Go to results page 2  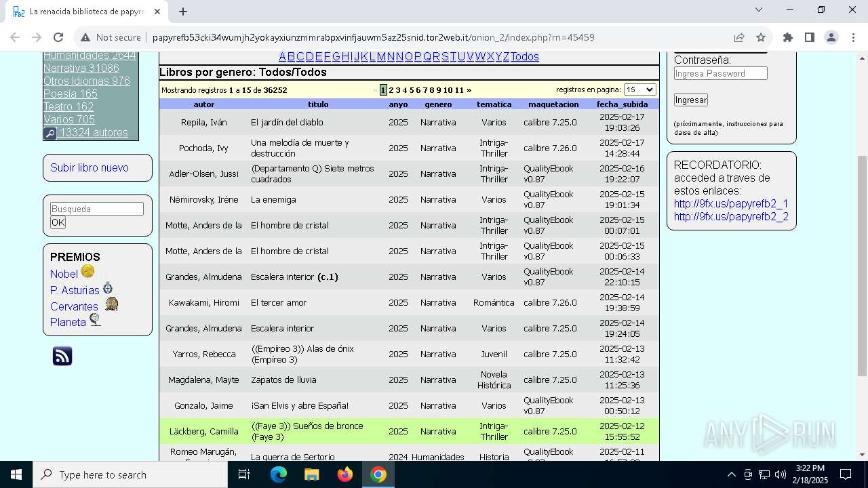[391, 90]
